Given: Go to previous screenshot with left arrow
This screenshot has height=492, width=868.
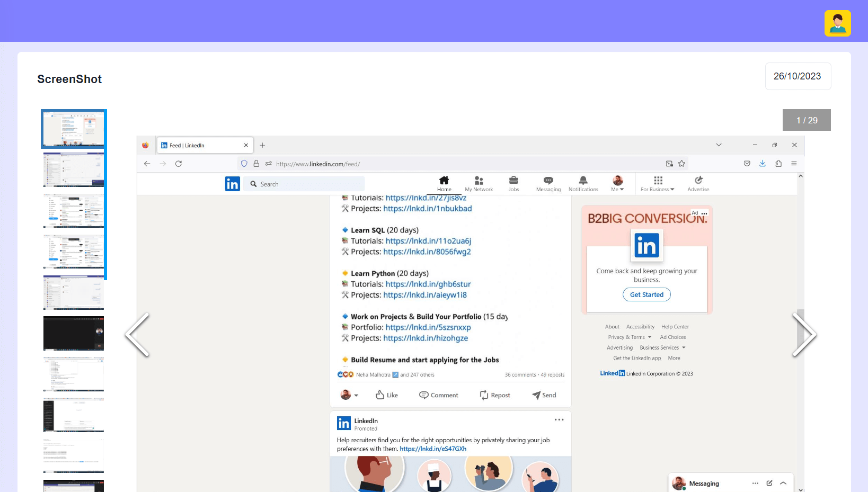Looking at the screenshot, I should 137,334.
